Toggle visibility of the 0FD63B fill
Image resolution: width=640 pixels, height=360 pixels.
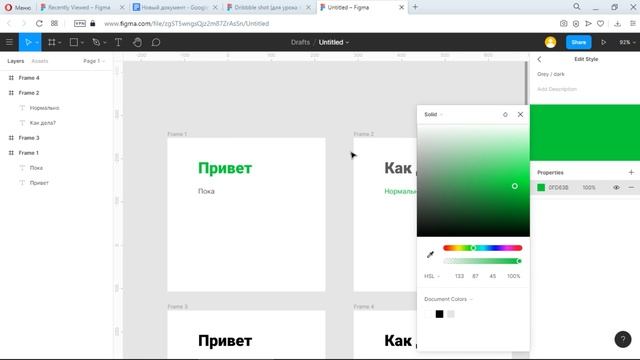point(616,187)
